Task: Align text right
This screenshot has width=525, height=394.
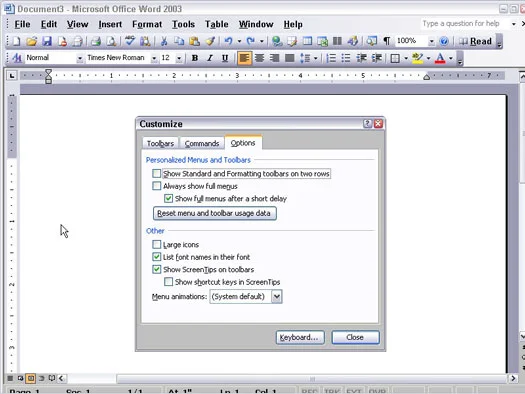Action: pyautogui.click(x=274, y=58)
